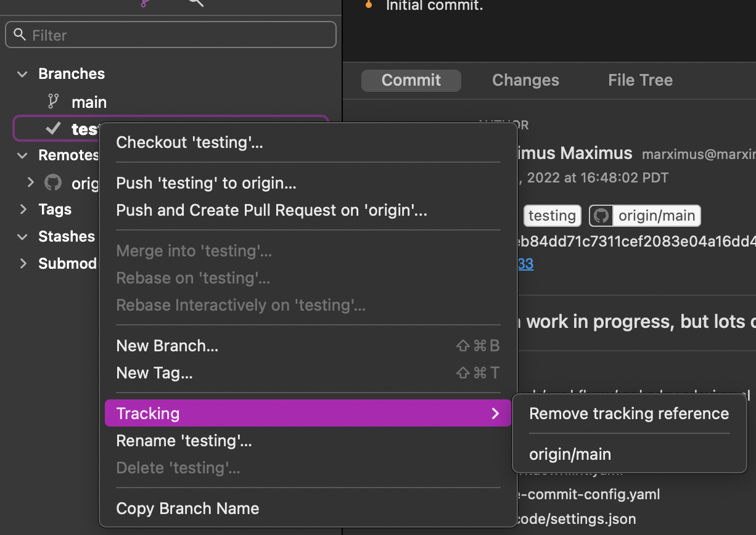756x535 pixels.
Task: Click the GitHub icon inside the origin/main badge
Action: tap(601, 216)
